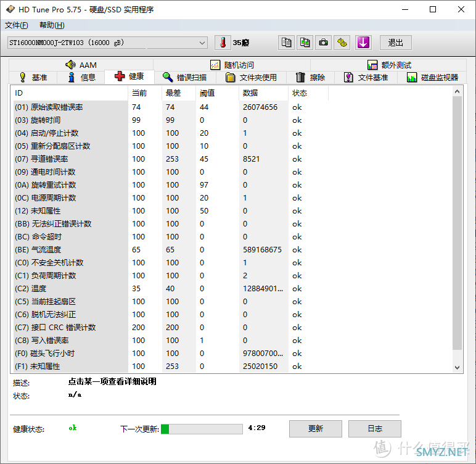Click the Info (信息) blue icon
This screenshot has width=476, height=464.
pyautogui.click(x=72, y=77)
